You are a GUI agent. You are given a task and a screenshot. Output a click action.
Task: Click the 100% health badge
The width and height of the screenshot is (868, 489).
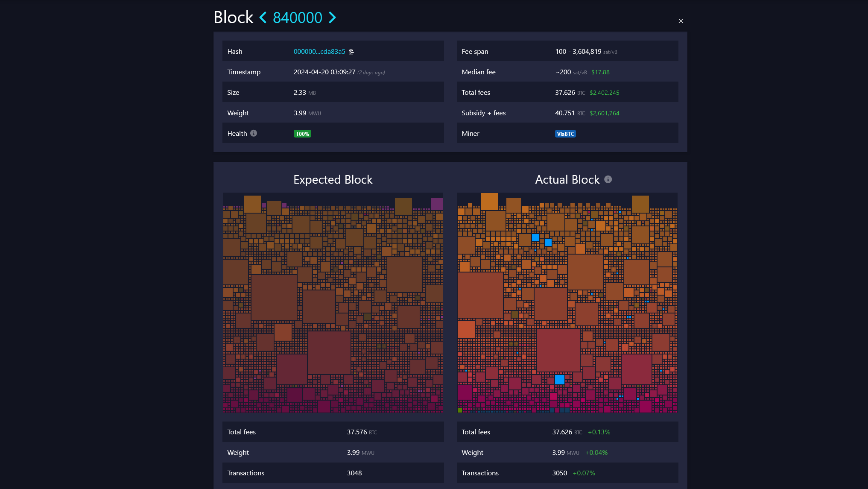(302, 134)
